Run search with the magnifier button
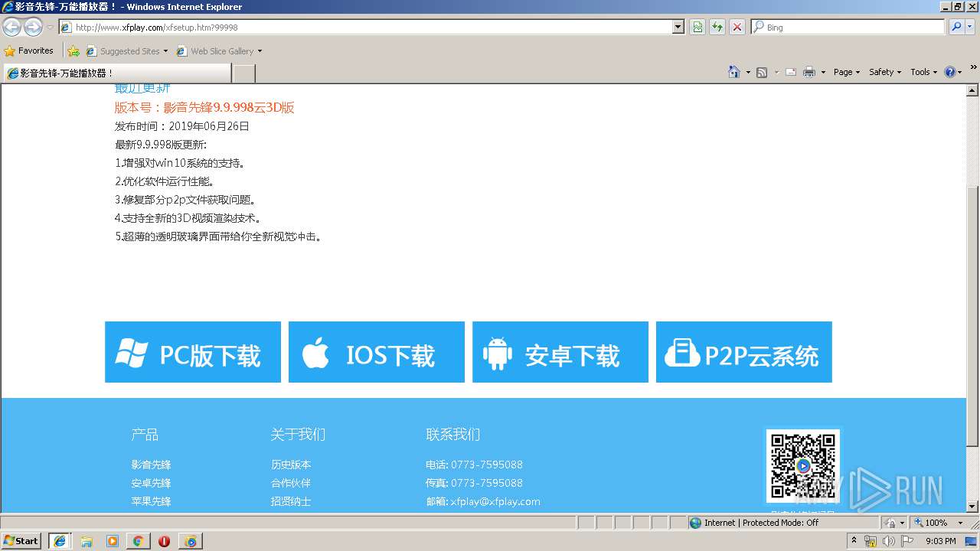 [x=956, y=27]
